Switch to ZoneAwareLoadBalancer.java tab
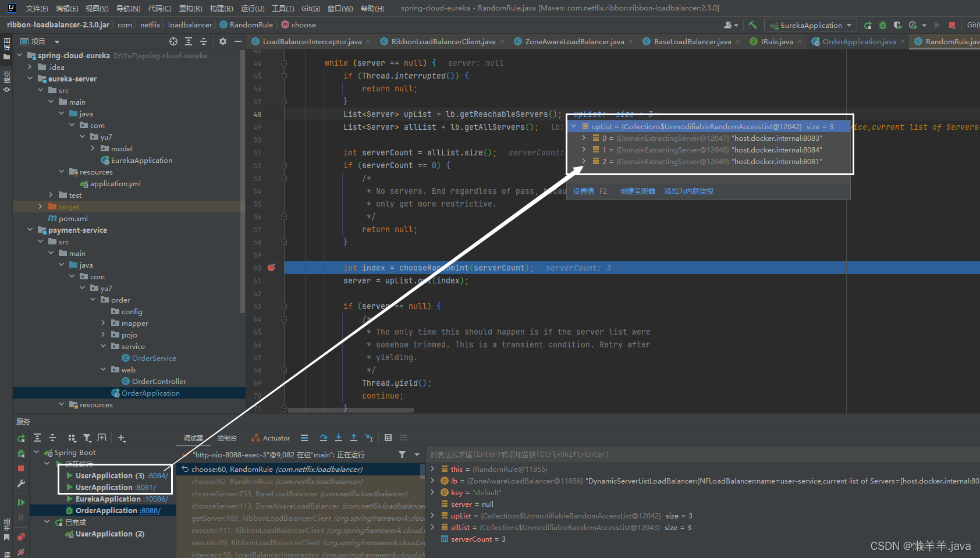Screen dimensions: 980x558 [574, 41]
